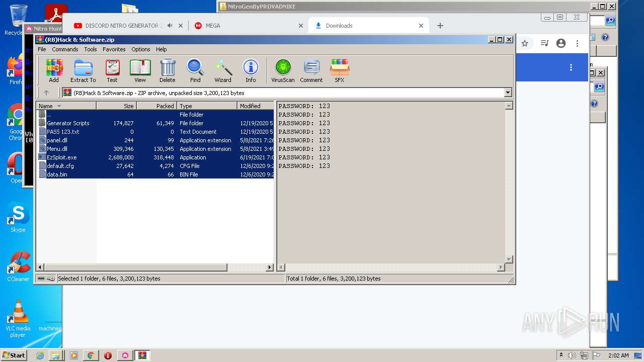Open the Skype desktop shortcut
Image resolution: width=644 pixels, height=362 pixels.
click(x=18, y=218)
